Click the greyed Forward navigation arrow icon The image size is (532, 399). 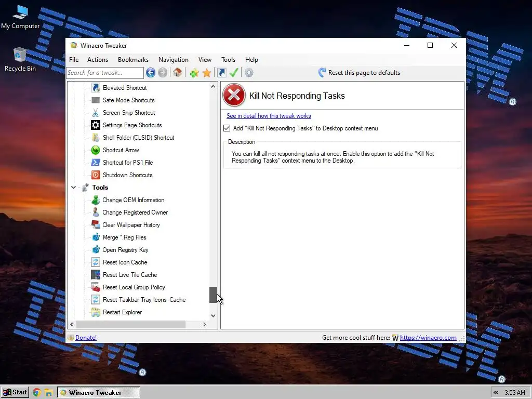pyautogui.click(x=163, y=73)
